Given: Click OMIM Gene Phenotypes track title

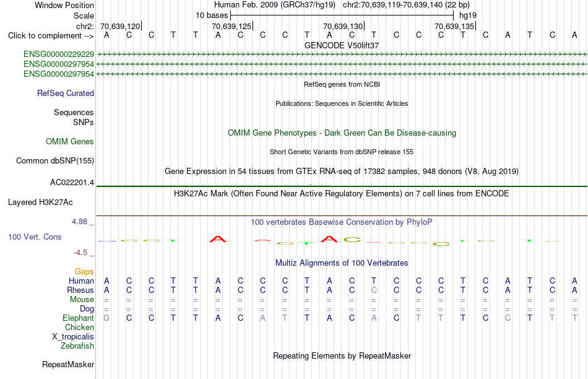Looking at the screenshot, I should tap(342, 133).
